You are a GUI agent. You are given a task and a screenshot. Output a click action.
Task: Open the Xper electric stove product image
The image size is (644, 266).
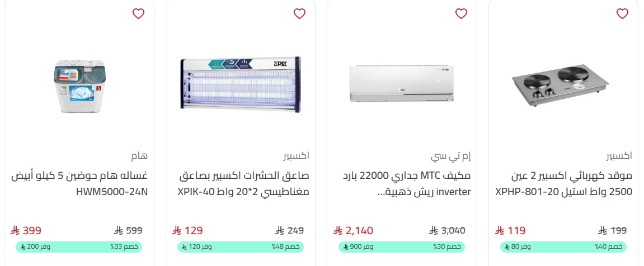click(x=561, y=85)
